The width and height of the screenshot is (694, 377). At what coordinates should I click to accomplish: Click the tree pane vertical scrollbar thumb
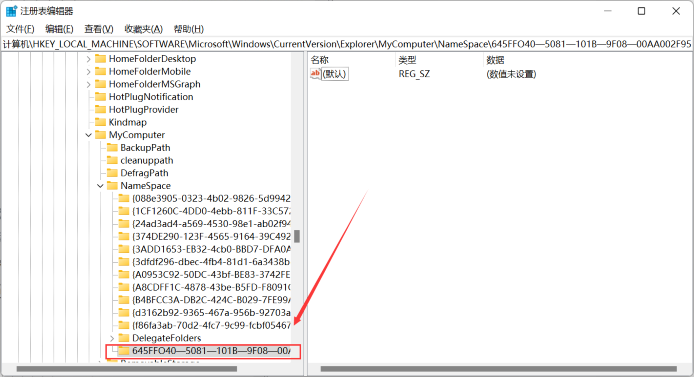click(297, 236)
